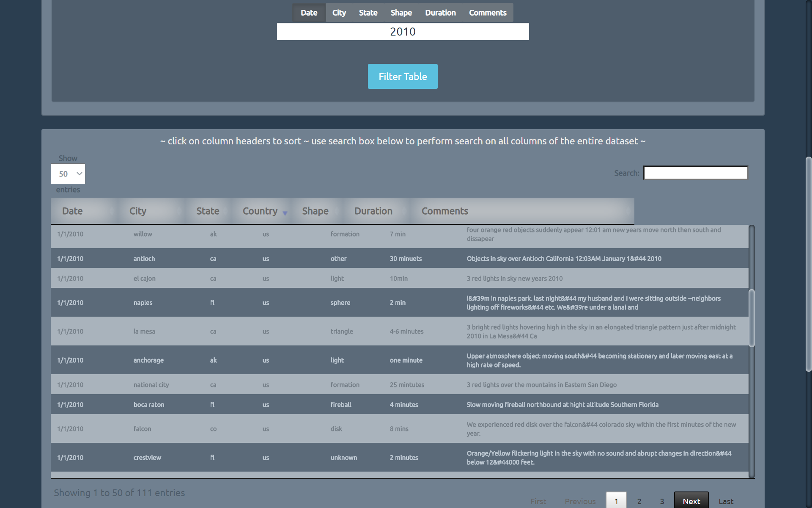Click the Country column sort arrow
Viewport: 812px width, 508px height.
[x=285, y=213]
